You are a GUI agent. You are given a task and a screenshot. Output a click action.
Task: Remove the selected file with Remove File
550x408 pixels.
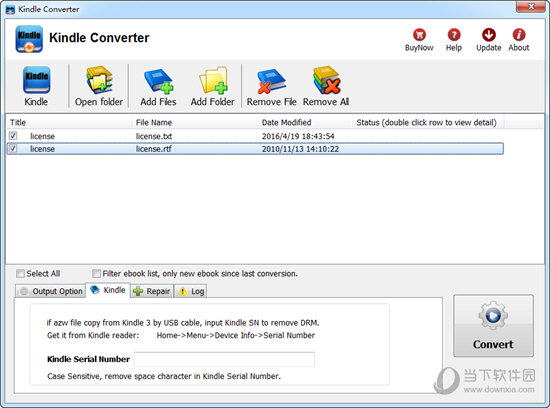pyautogui.click(x=271, y=86)
